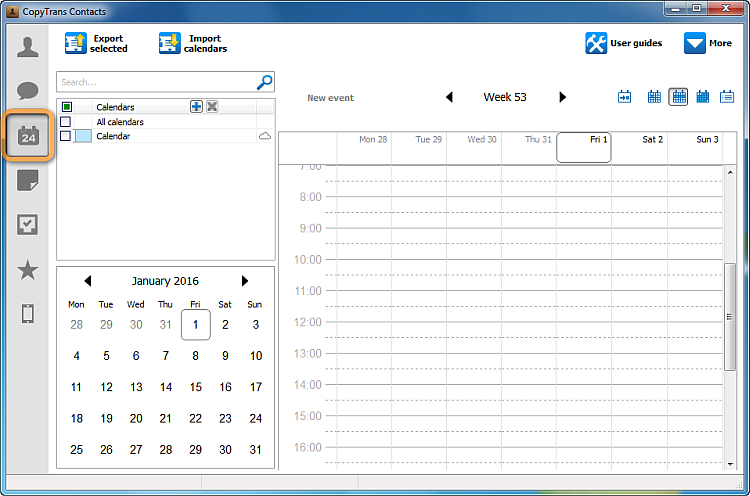The image size is (750, 496).
Task: Click the All calendars row label
Action: tap(120, 122)
